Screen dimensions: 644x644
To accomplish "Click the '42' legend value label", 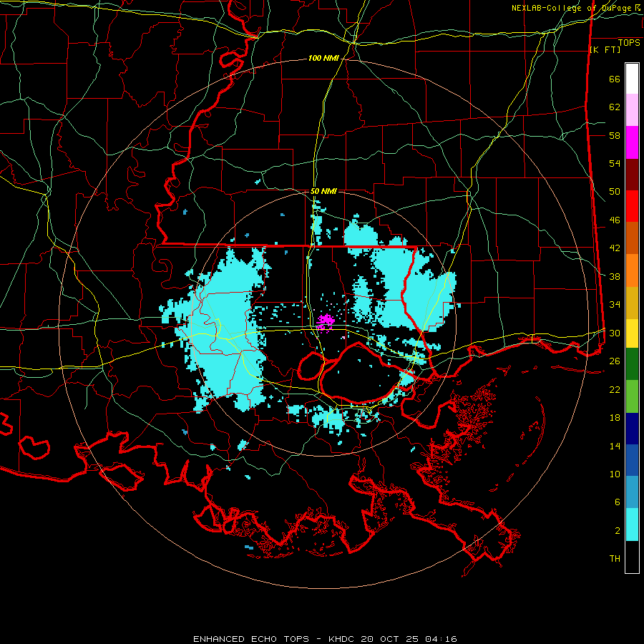I will tap(615, 248).
